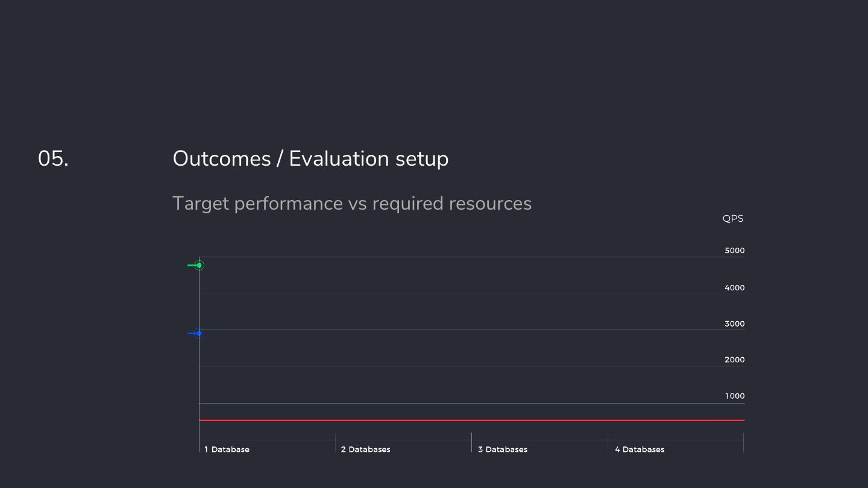The height and width of the screenshot is (488, 868).
Task: Click the horizontal gridline under the 5000 label
Action: pyautogui.click(x=471, y=257)
